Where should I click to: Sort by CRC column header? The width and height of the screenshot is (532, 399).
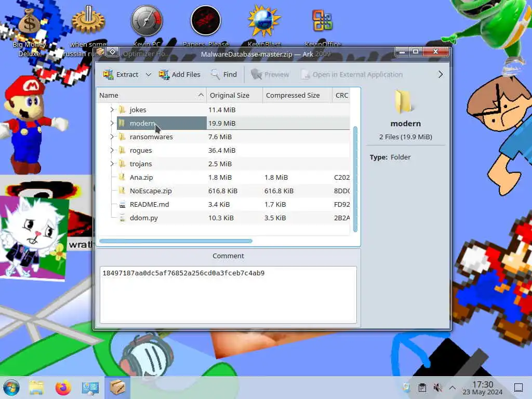tap(341, 96)
